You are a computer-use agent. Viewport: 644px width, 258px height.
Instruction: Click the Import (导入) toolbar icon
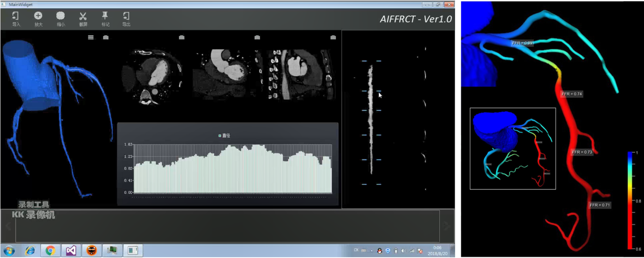click(x=16, y=19)
